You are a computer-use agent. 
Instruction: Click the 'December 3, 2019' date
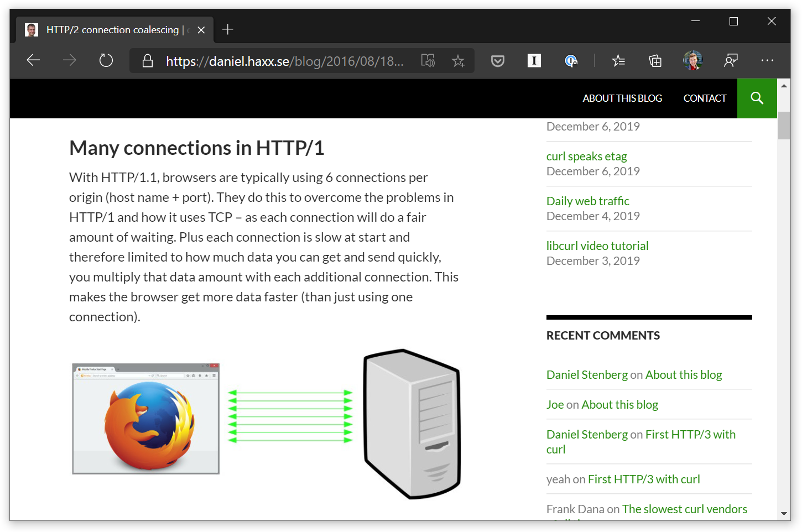[593, 261]
